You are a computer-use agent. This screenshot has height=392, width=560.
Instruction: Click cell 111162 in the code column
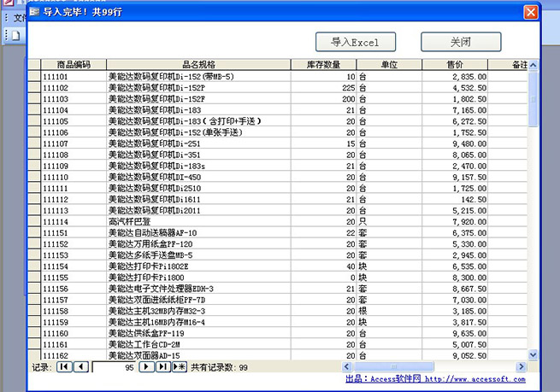pos(74,355)
